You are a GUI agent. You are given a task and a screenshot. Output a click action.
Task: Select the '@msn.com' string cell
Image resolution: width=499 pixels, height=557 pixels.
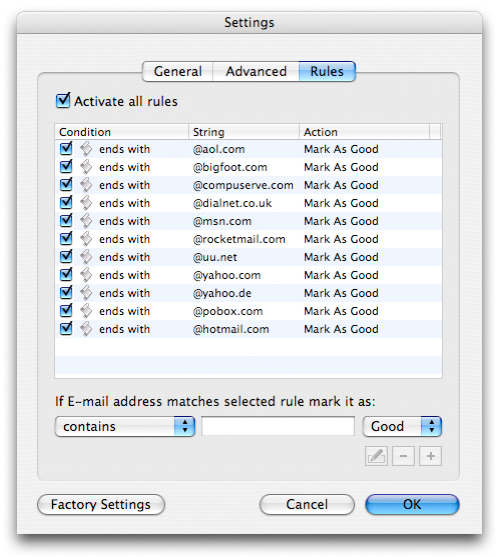(x=222, y=221)
